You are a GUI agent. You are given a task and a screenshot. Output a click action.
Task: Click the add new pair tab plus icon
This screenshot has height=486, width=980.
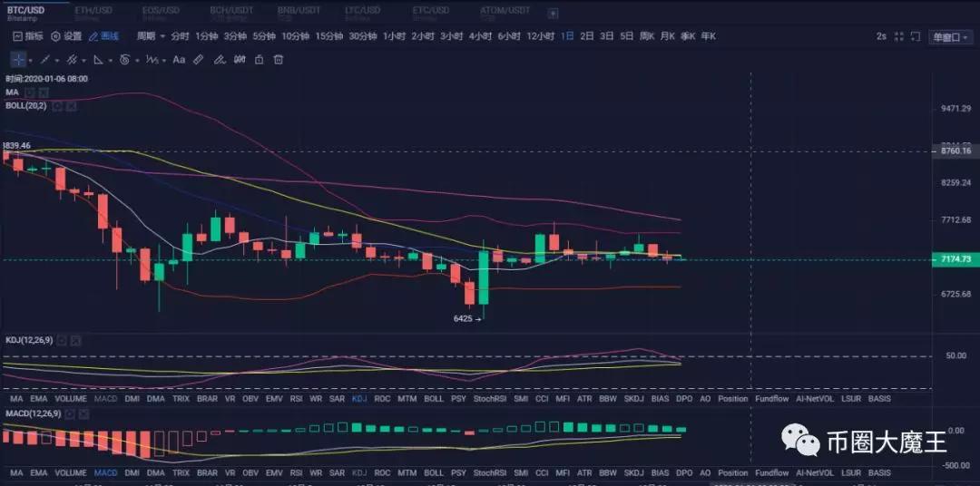tap(554, 13)
